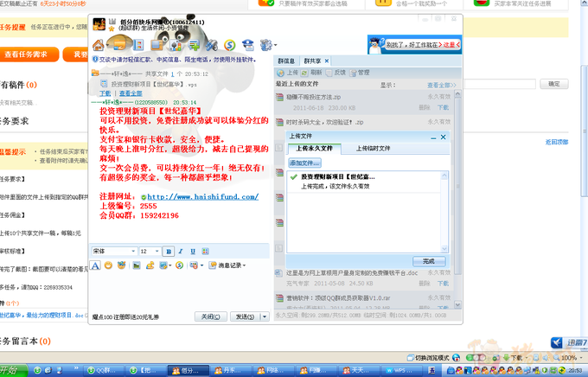Click the color palette font icon

coord(205,252)
